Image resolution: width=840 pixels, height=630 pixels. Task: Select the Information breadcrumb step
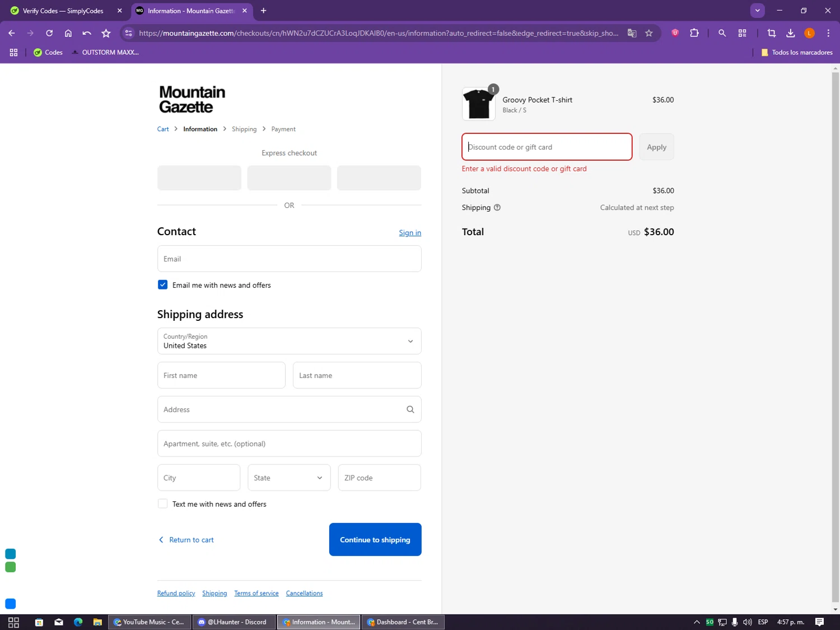(200, 129)
